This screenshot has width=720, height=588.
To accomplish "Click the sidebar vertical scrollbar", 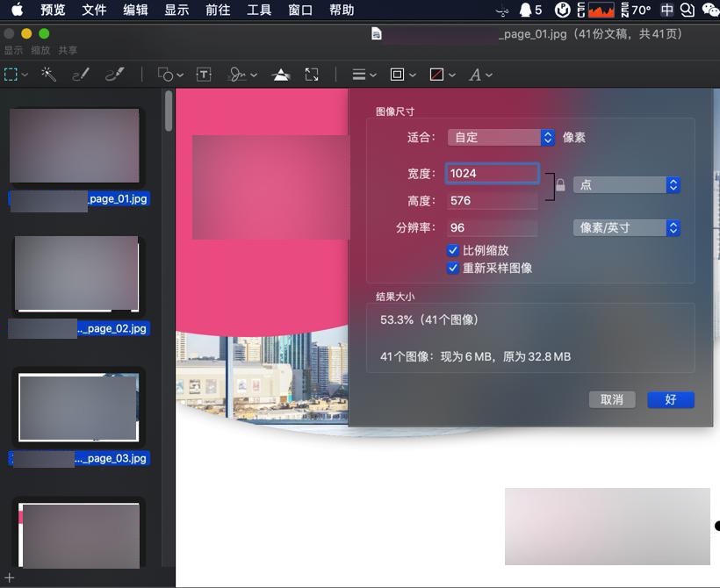I will pos(169,111).
